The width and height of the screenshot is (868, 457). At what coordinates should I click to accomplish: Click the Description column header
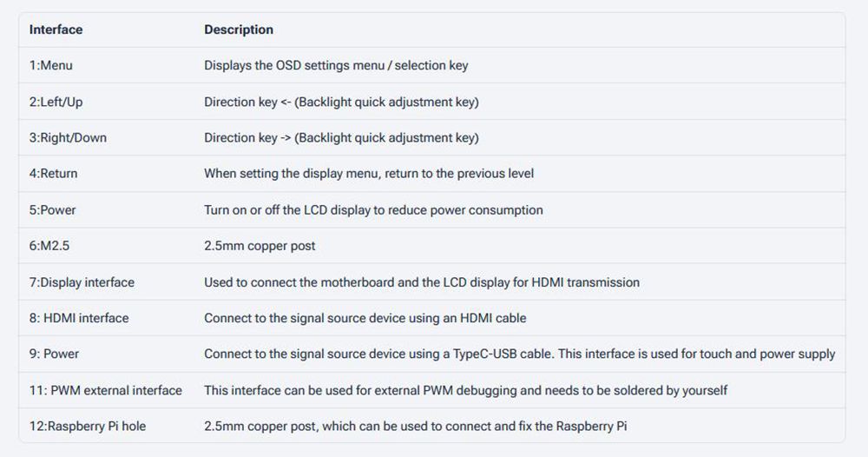[x=239, y=30]
